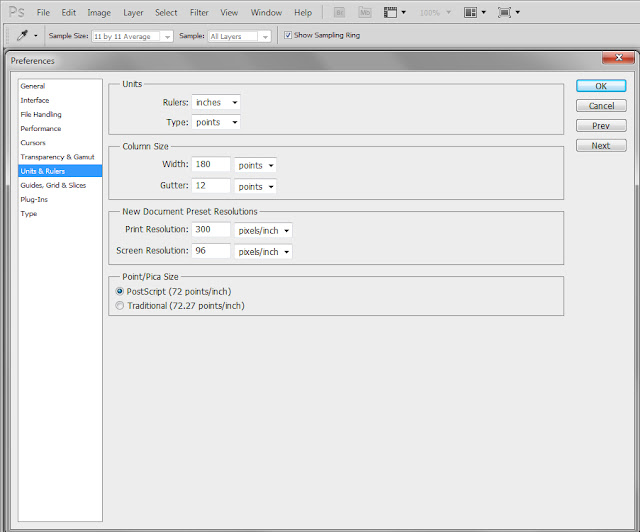Open the Sample All Layers dropdown
The height and width of the screenshot is (532, 640).
239,36
